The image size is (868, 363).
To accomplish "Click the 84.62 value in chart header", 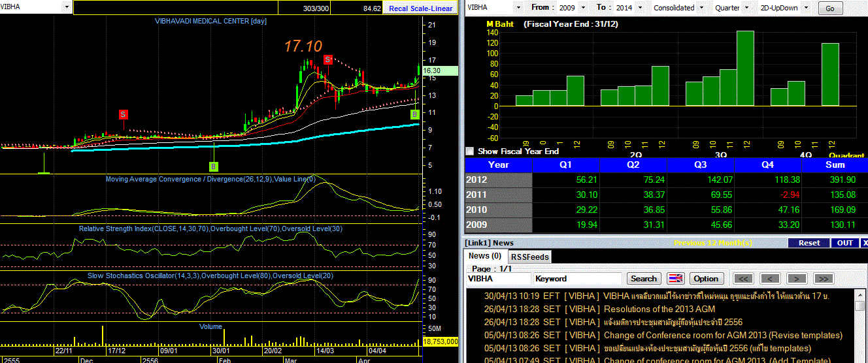I will pos(373,8).
